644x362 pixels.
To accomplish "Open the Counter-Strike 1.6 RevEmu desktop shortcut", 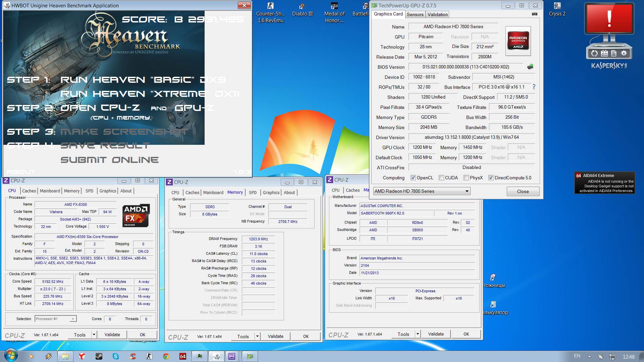I will (270, 13).
